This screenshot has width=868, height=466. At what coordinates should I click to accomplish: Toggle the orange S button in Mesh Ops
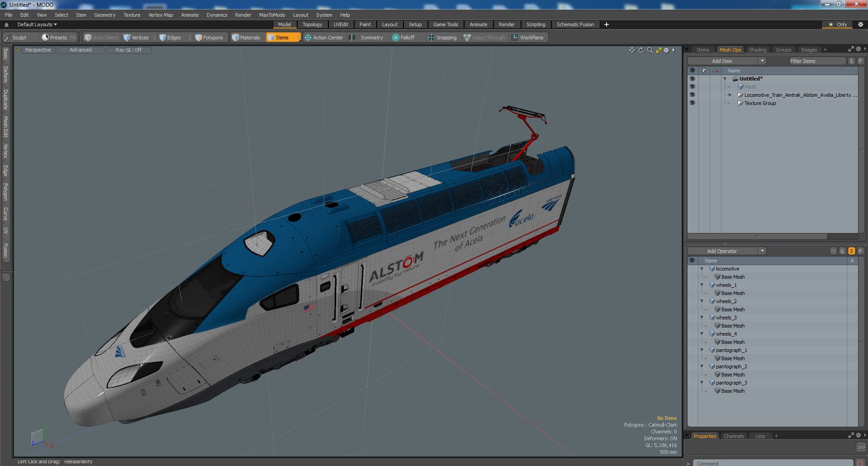851,251
